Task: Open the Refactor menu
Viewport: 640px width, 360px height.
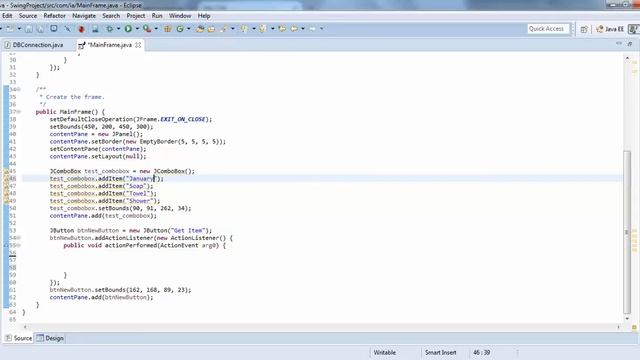Action: pos(55,16)
